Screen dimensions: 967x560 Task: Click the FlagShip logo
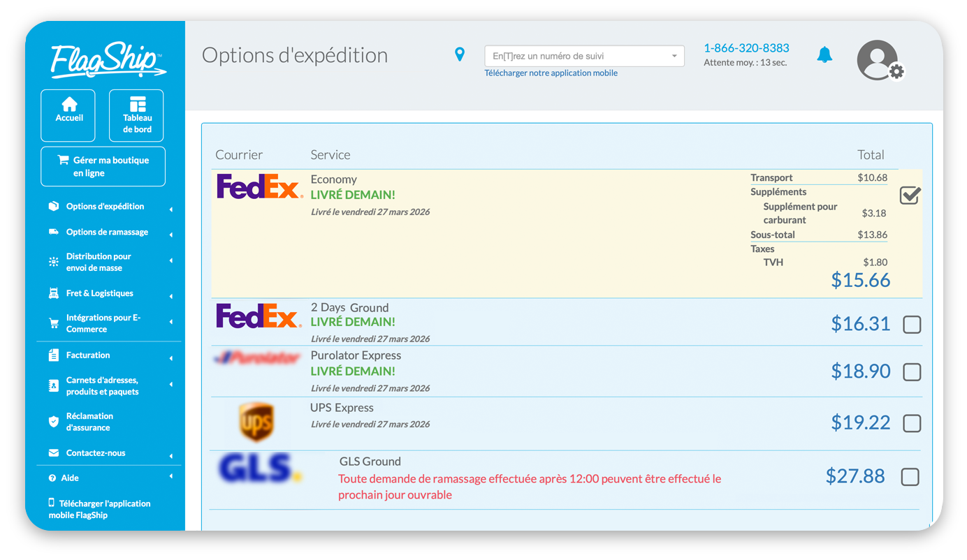pyautogui.click(x=108, y=61)
